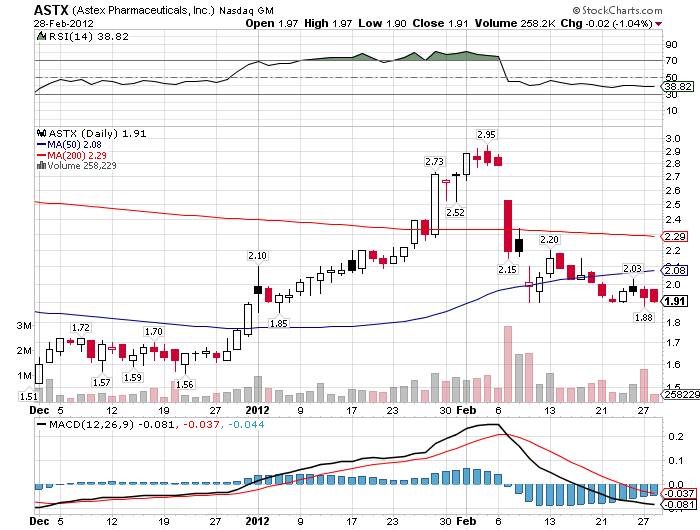Click the 2.15 price label
The height and width of the screenshot is (530, 700).
point(508,269)
